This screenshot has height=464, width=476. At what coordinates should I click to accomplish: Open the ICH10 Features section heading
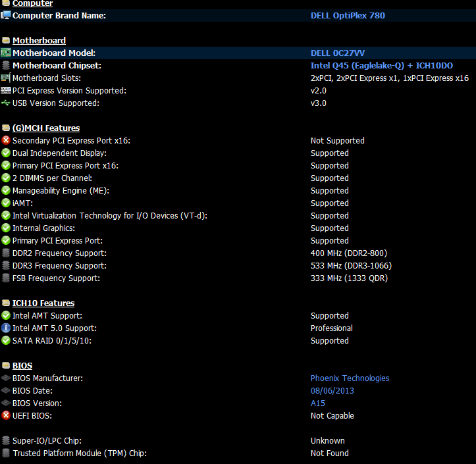point(43,303)
